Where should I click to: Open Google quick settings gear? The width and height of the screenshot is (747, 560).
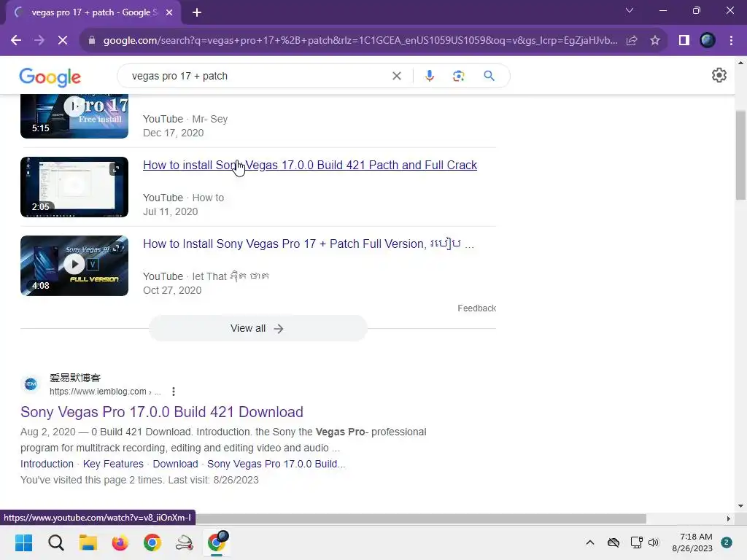719,75
